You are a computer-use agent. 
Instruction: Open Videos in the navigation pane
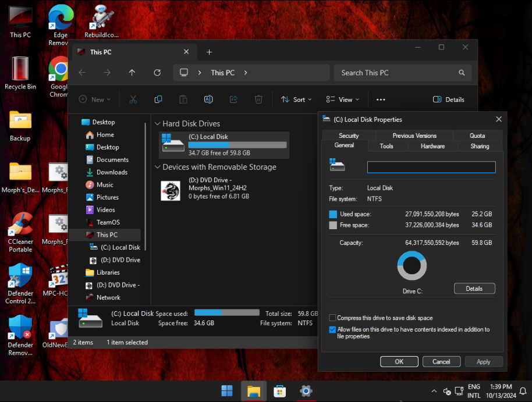(x=105, y=210)
